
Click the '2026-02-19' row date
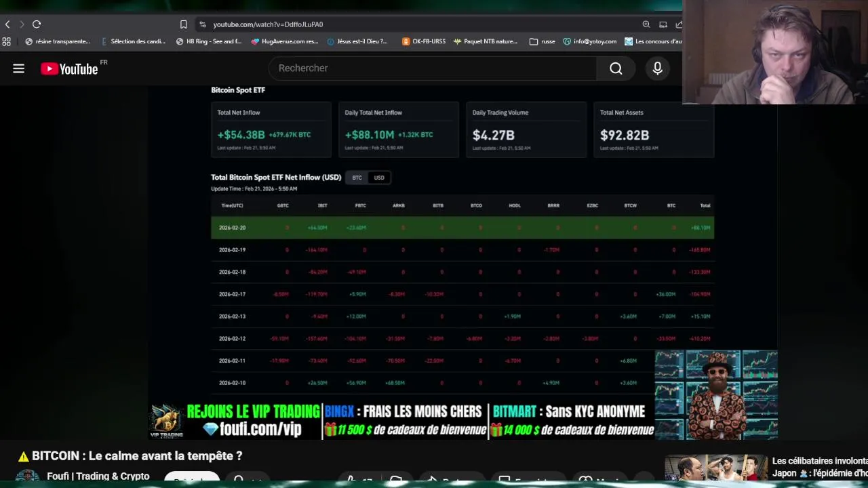click(232, 249)
